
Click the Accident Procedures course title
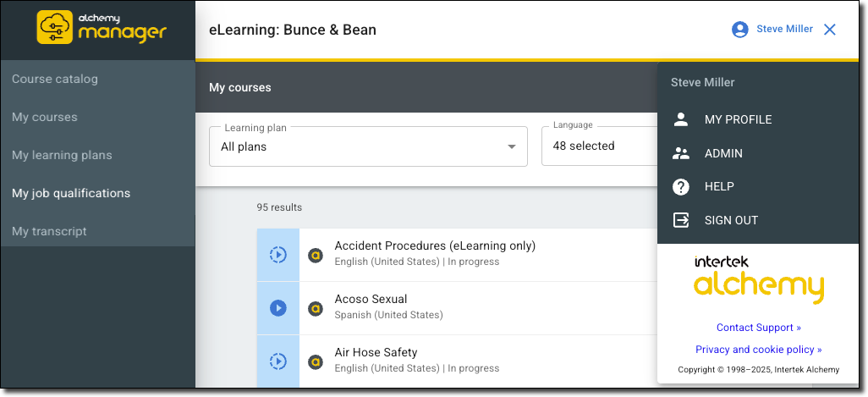click(435, 246)
